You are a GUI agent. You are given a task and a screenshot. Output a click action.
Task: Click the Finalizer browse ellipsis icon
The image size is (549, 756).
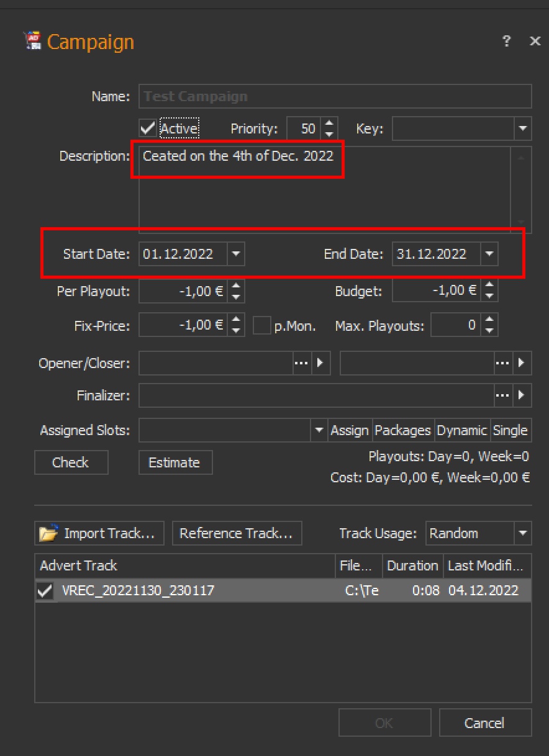[502, 395]
